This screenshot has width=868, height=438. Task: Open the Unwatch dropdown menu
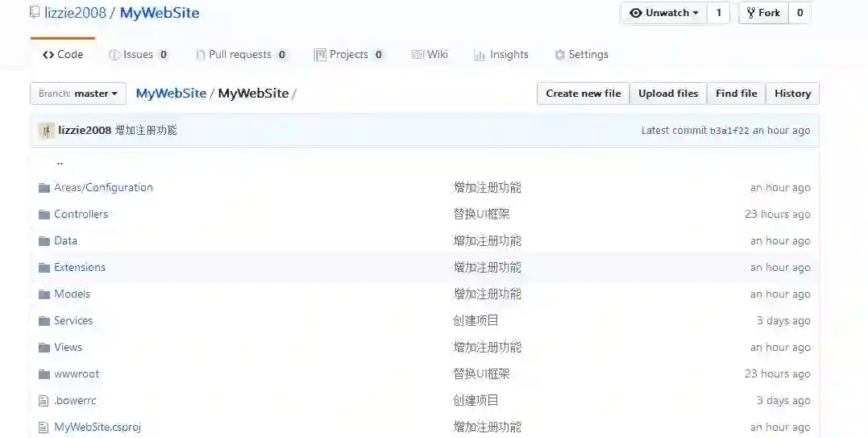point(664,13)
